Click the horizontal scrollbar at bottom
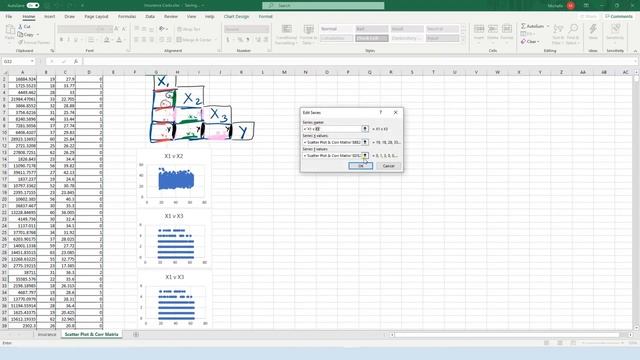640x360 pixels. pos(507,335)
